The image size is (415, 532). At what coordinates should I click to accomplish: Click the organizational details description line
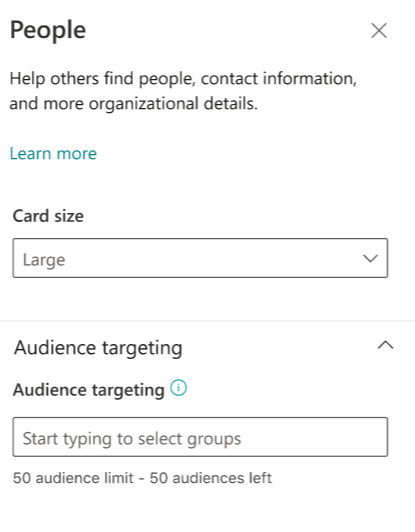pyautogui.click(x=134, y=104)
